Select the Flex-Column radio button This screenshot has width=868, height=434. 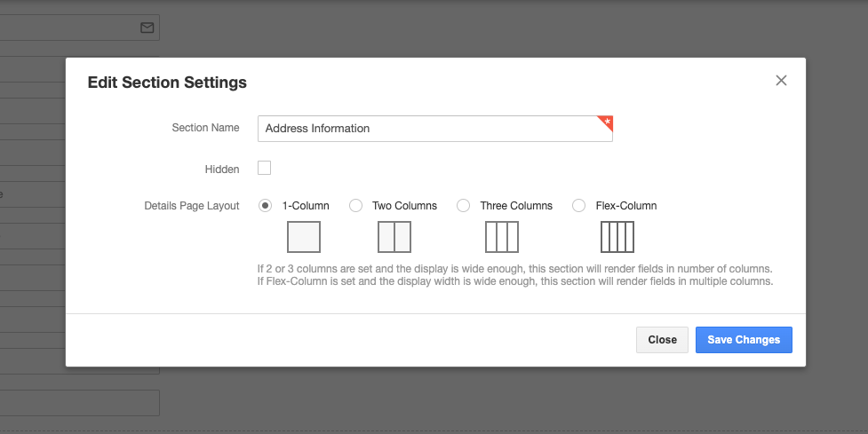[x=579, y=206]
